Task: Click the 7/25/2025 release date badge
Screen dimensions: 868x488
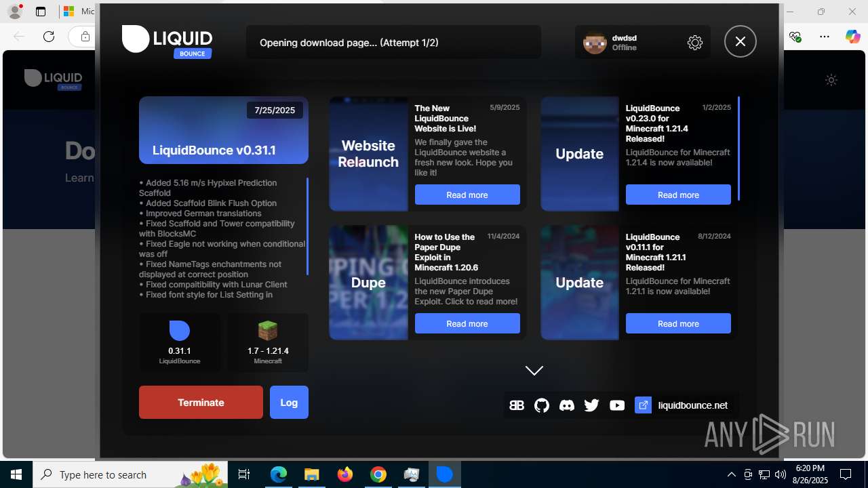Action: point(275,110)
